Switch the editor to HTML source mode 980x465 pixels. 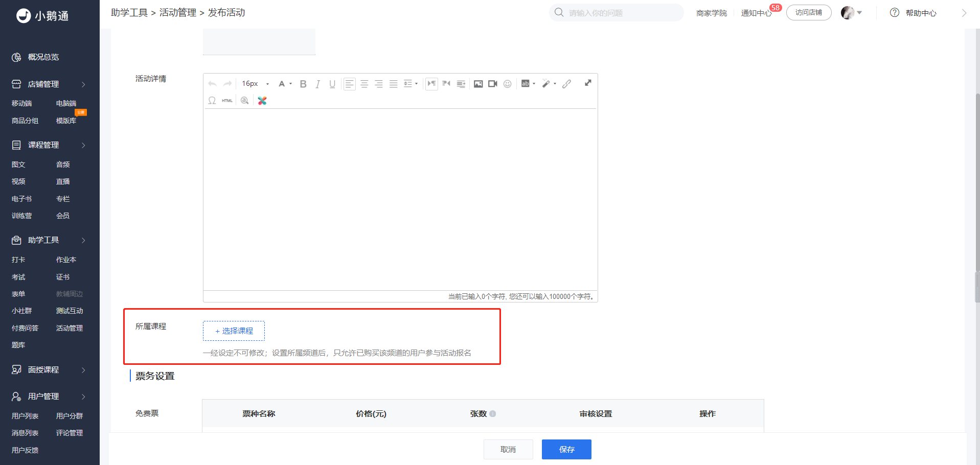pyautogui.click(x=227, y=101)
